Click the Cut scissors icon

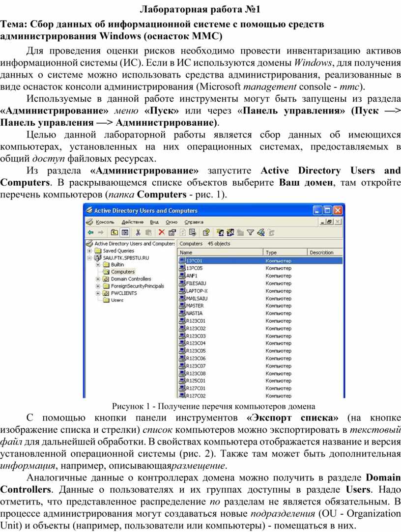coord(138,232)
